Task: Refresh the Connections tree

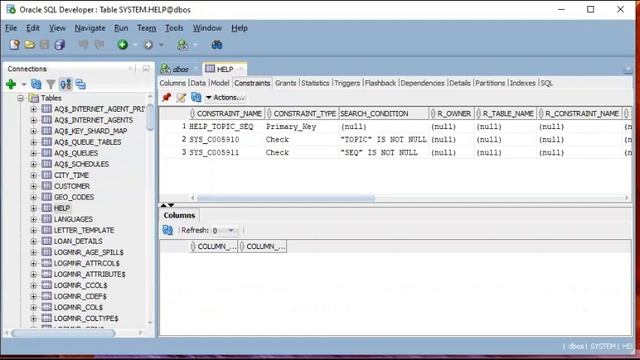Action: 36,84
